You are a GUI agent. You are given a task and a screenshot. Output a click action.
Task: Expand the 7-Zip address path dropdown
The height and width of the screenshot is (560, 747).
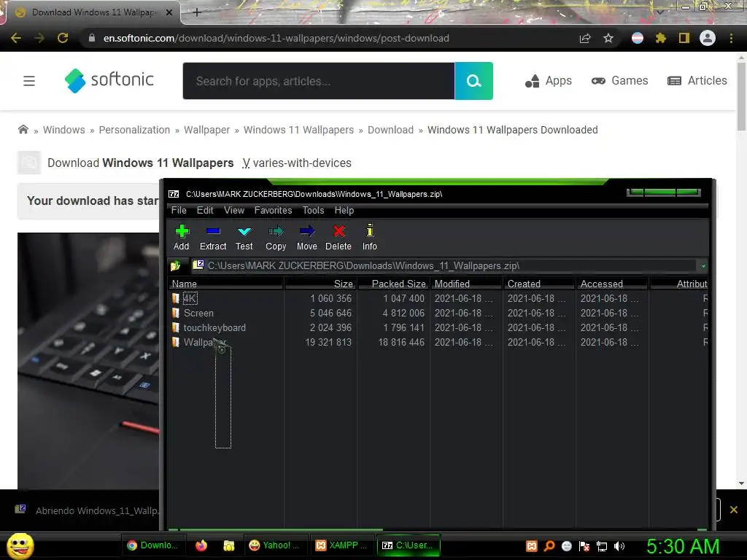(x=703, y=265)
